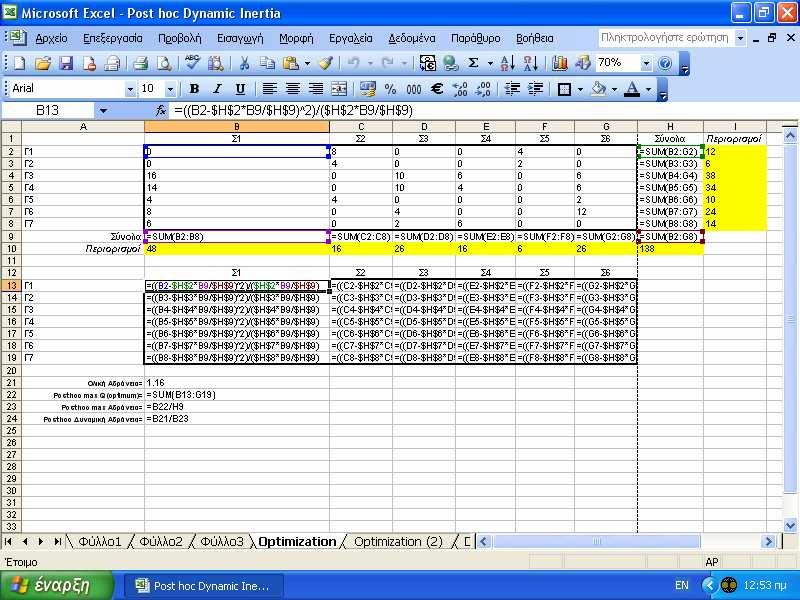Switch to Φύλλο1 sheet tab
The image size is (800, 600).
click(99, 542)
